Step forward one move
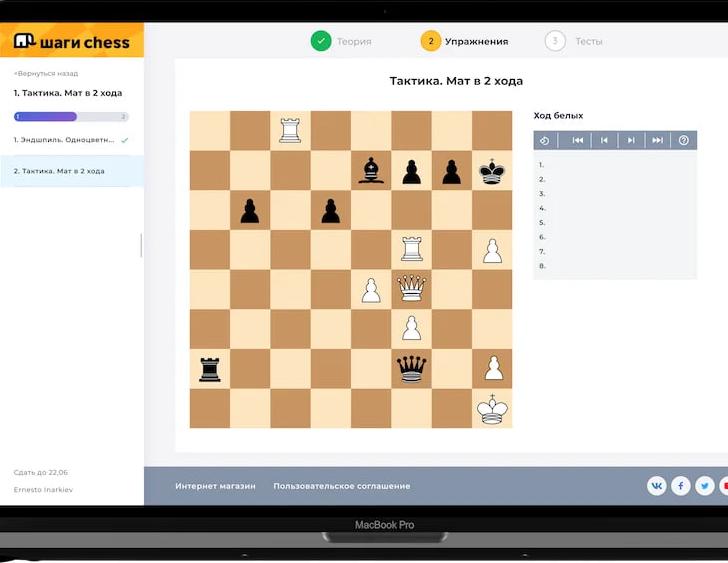 tap(631, 141)
